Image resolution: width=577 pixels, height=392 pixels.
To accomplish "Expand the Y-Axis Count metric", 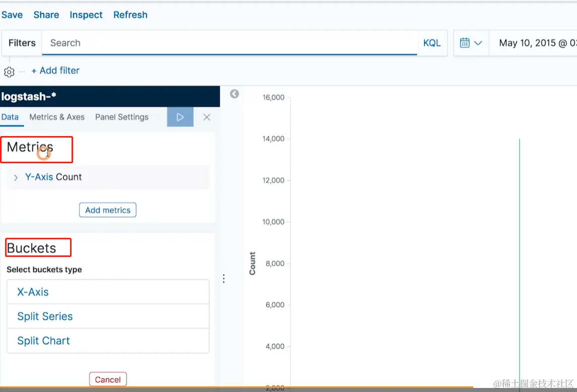I will click(108, 177).
